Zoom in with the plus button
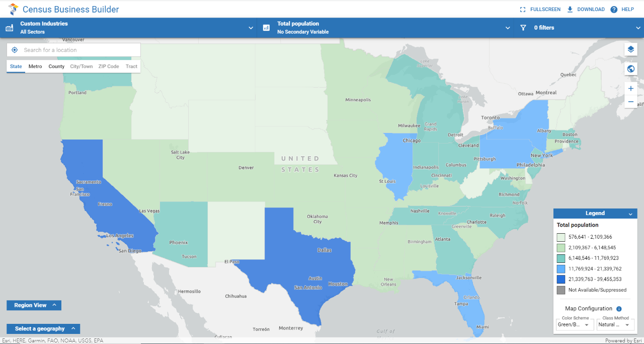Viewport: 644px width, 344px height. coord(631,89)
